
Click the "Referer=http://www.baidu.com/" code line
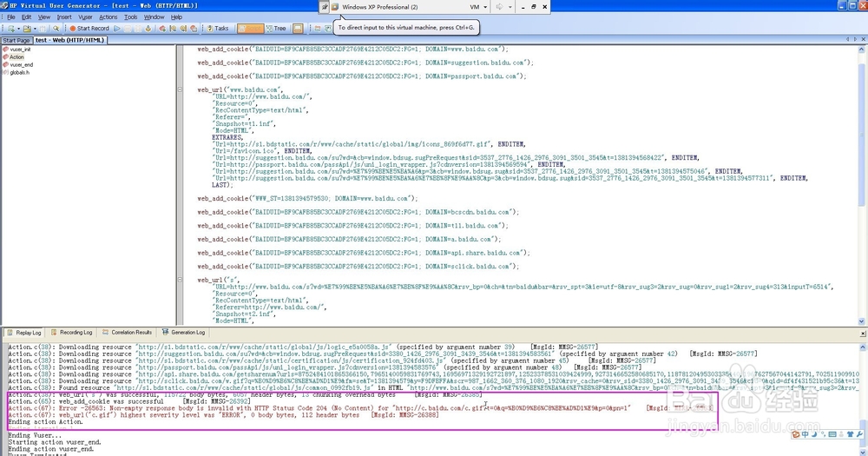[x=270, y=307]
